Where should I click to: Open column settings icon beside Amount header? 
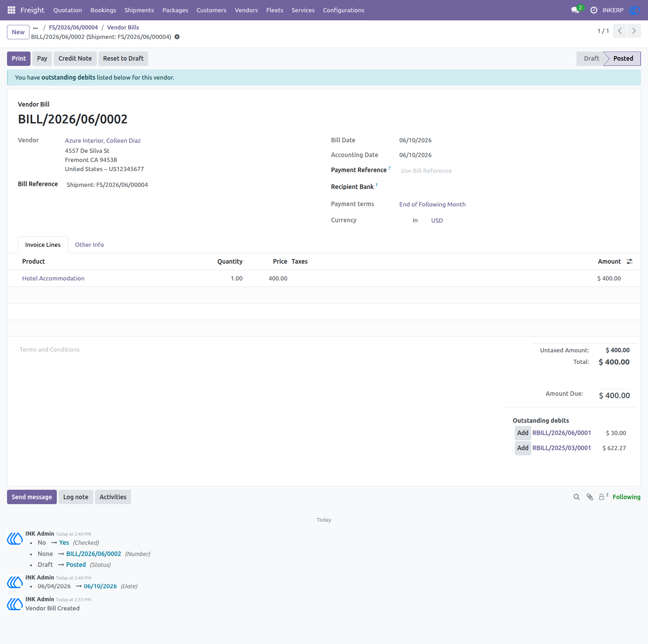click(x=629, y=262)
